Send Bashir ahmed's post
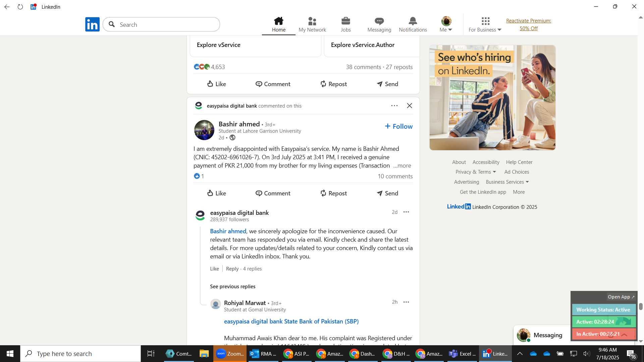This screenshot has width=644, height=362. pyautogui.click(x=387, y=193)
